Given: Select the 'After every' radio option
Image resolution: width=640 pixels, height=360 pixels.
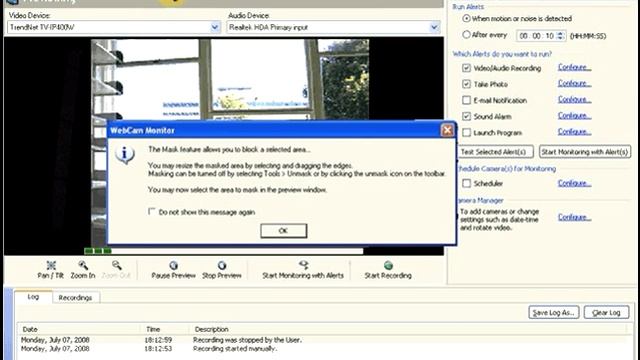Looking at the screenshot, I should coord(466,35).
